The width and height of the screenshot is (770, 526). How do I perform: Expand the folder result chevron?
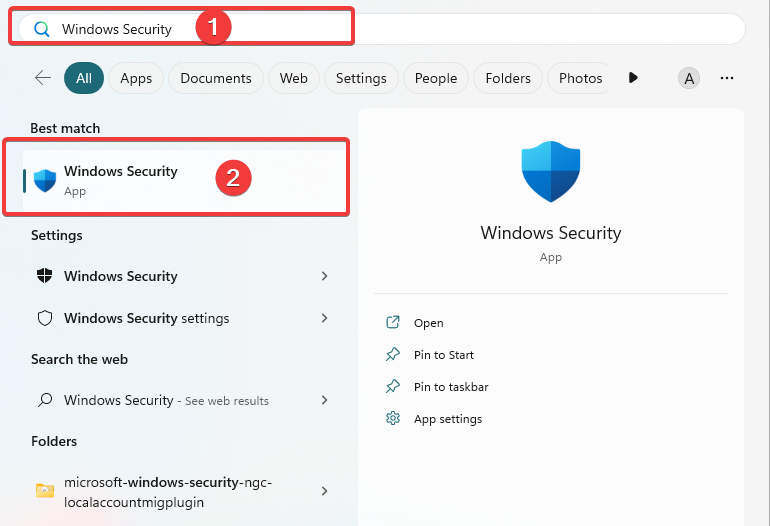point(324,491)
